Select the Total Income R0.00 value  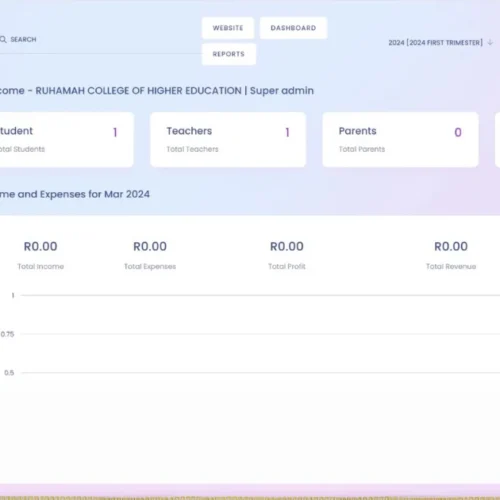click(41, 247)
